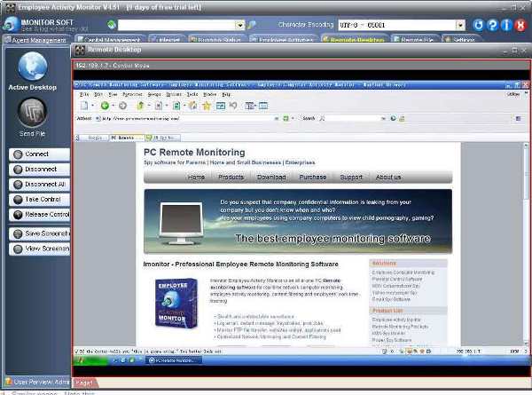This screenshot has height=395, width=532.
Task: Click the red X exit icon in the top bar
Action: point(520,25)
